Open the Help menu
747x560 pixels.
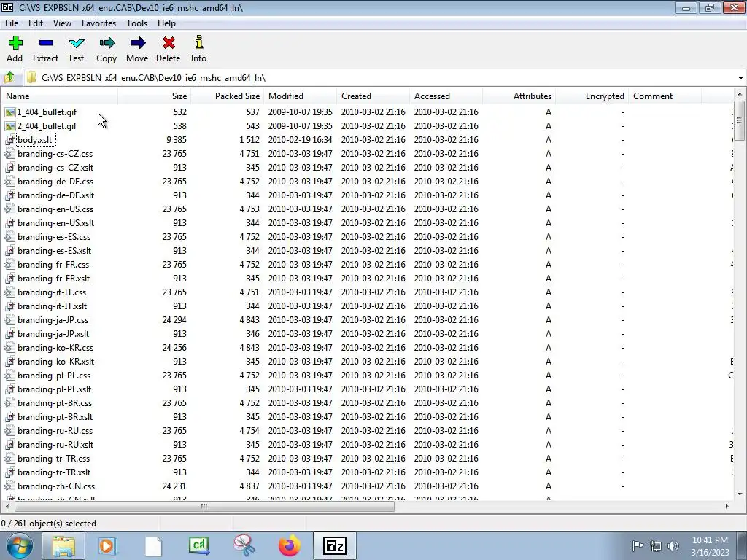tap(167, 23)
